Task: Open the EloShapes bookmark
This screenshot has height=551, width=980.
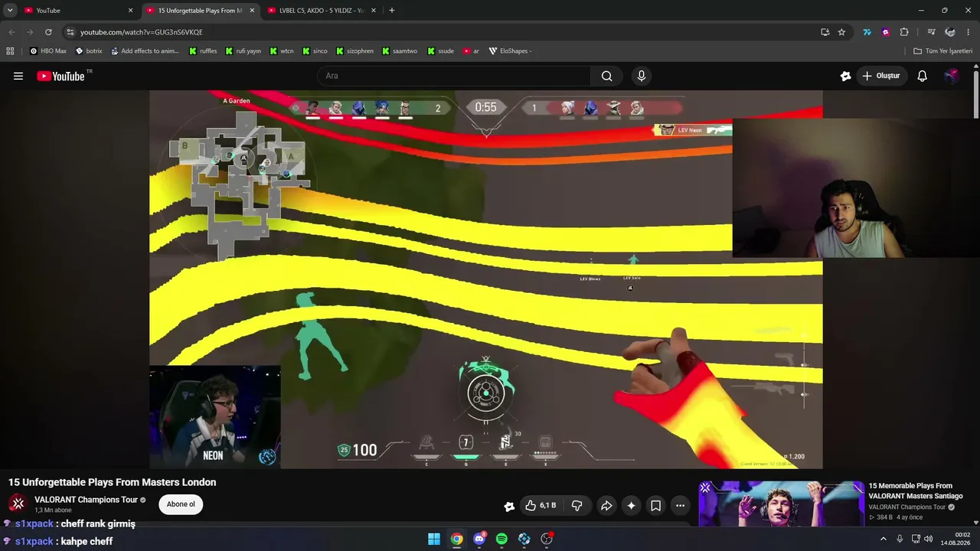Action: [x=510, y=51]
